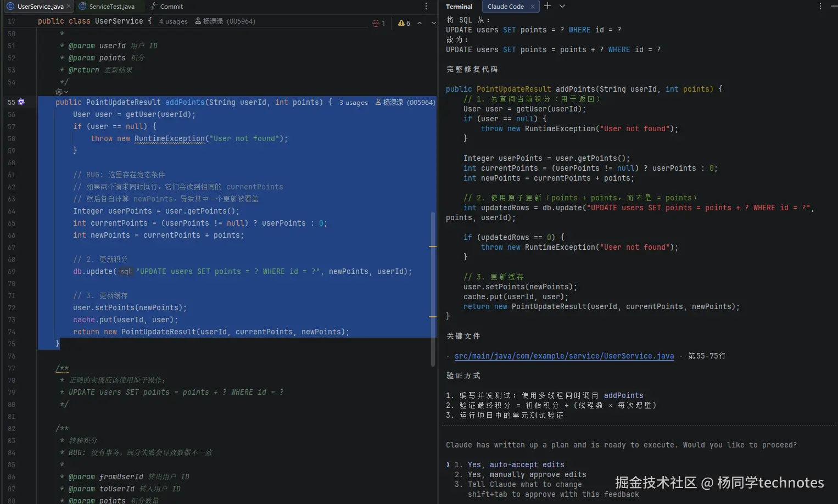
Task: Choose 'Tell Claude what to change' option
Action: [524, 484]
